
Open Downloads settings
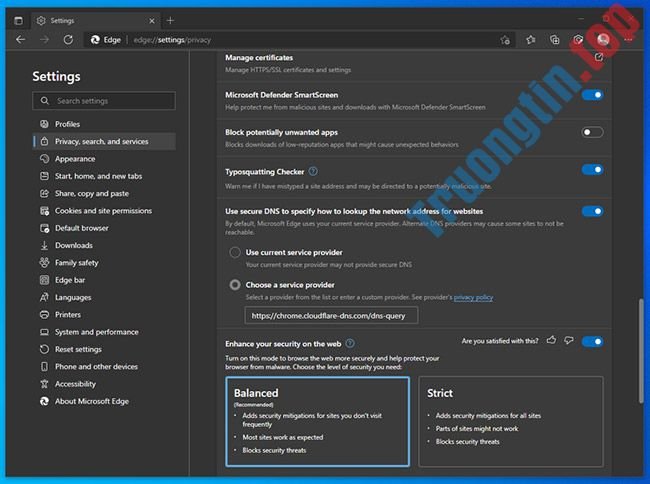104,245
